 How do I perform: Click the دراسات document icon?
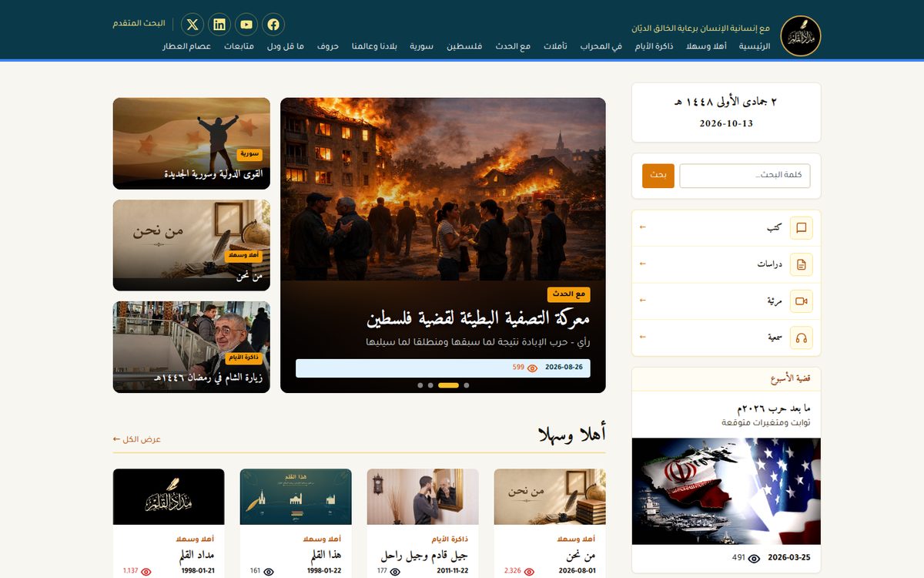(x=802, y=264)
